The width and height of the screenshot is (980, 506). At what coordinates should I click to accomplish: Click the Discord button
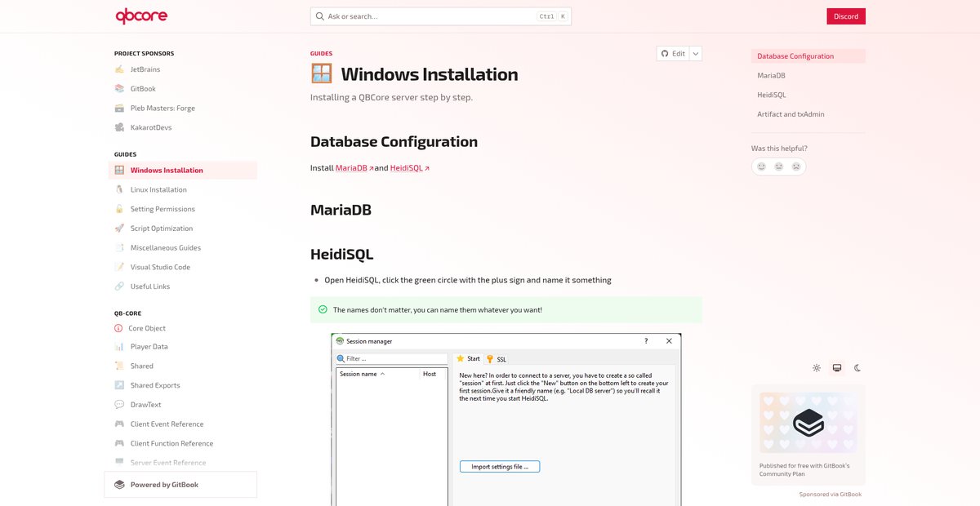tap(846, 16)
